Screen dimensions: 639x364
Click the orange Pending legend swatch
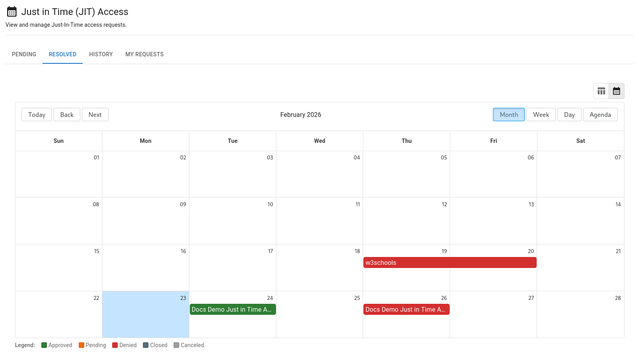pyautogui.click(x=81, y=345)
